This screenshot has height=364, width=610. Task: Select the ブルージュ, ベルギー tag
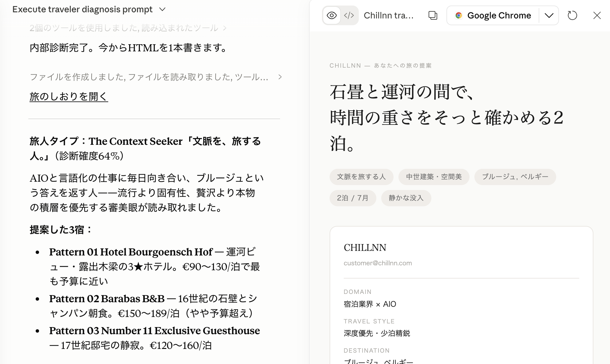pos(515,177)
